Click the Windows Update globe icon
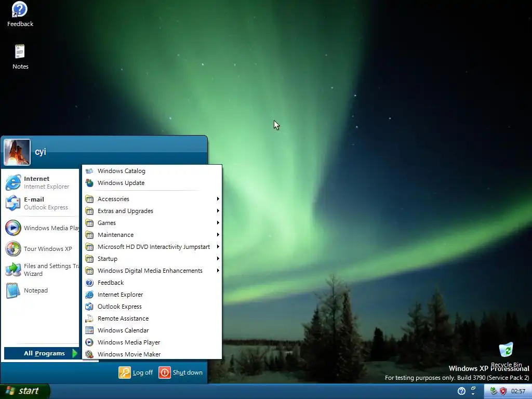532x399 pixels. [x=89, y=183]
